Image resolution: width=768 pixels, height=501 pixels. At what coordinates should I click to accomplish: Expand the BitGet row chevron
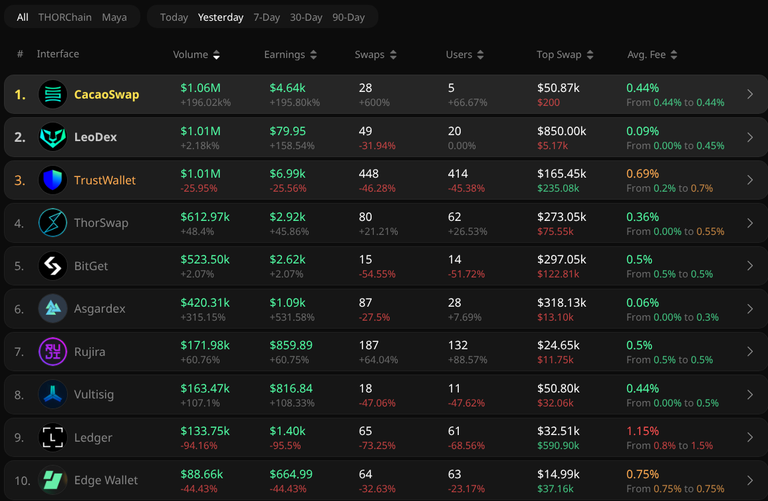coord(750,266)
